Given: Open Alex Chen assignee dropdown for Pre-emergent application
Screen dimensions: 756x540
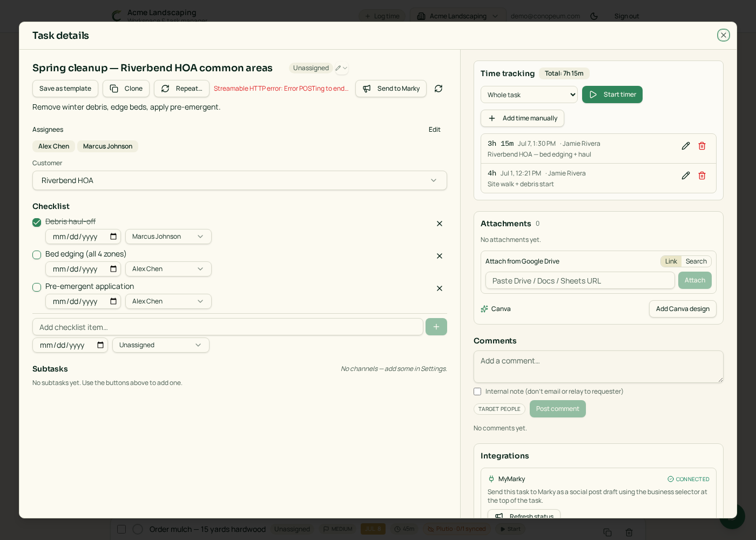Looking at the screenshot, I should point(168,301).
